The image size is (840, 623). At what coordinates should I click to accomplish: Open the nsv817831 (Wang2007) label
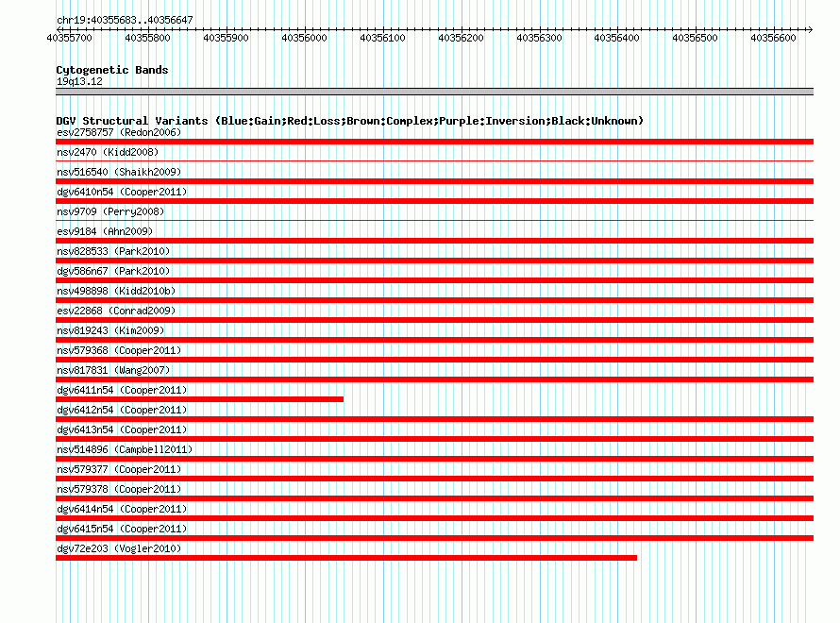pos(113,370)
